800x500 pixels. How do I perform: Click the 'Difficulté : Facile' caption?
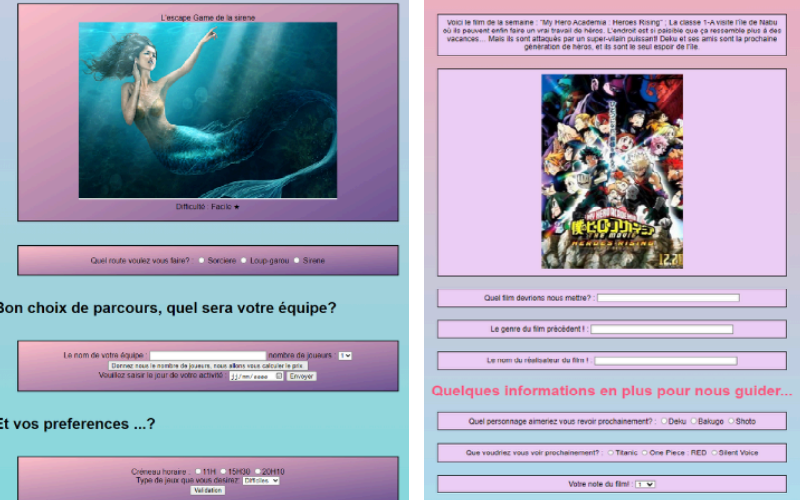[208, 207]
